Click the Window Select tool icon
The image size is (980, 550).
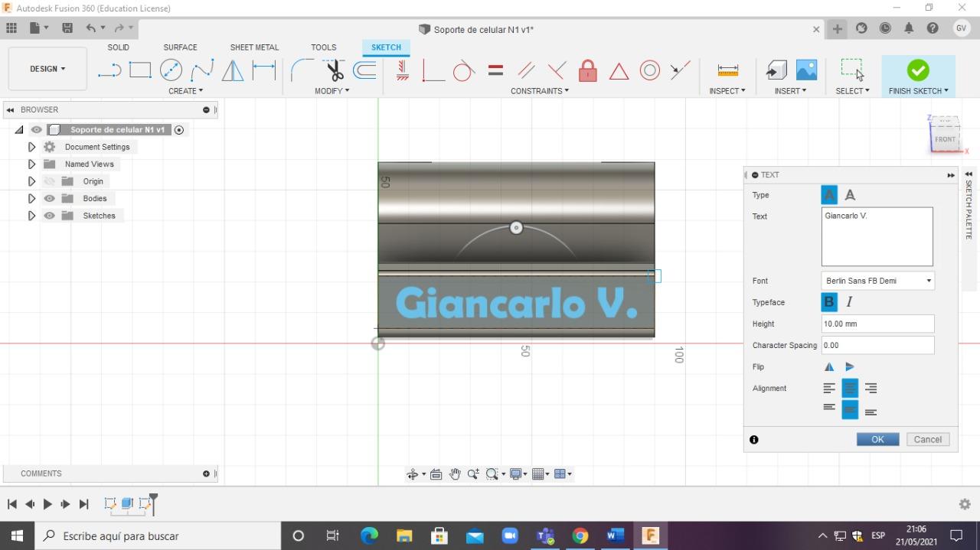point(852,70)
